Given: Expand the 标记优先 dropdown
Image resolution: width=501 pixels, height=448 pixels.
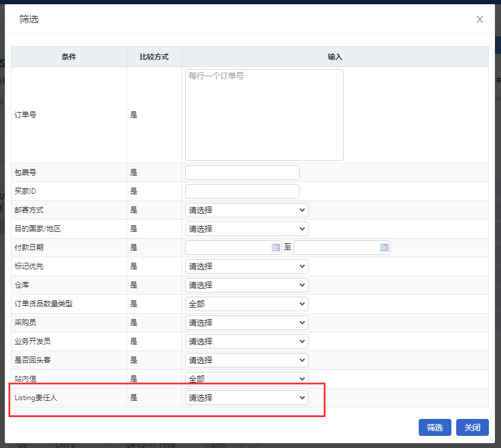Looking at the screenshot, I should point(246,266).
